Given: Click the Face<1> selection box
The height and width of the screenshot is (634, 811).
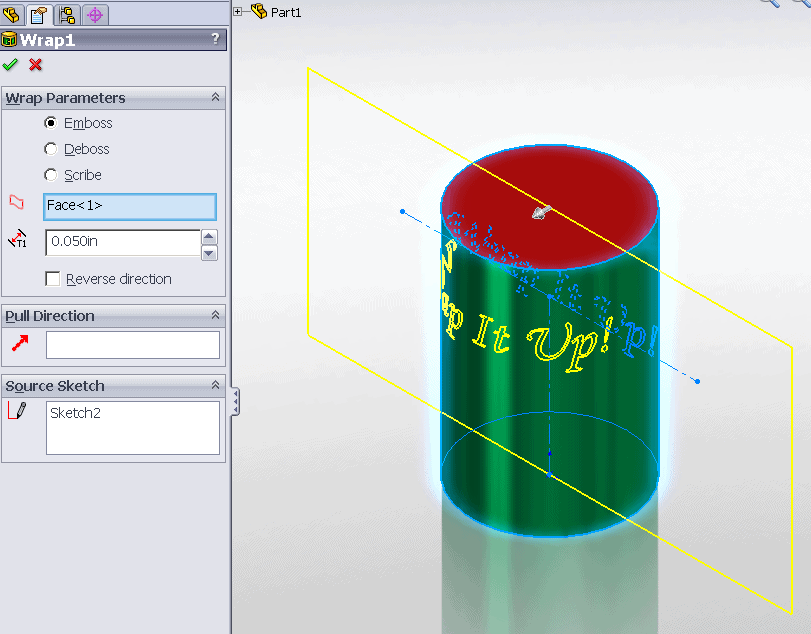Looking at the screenshot, I should pos(130,206).
